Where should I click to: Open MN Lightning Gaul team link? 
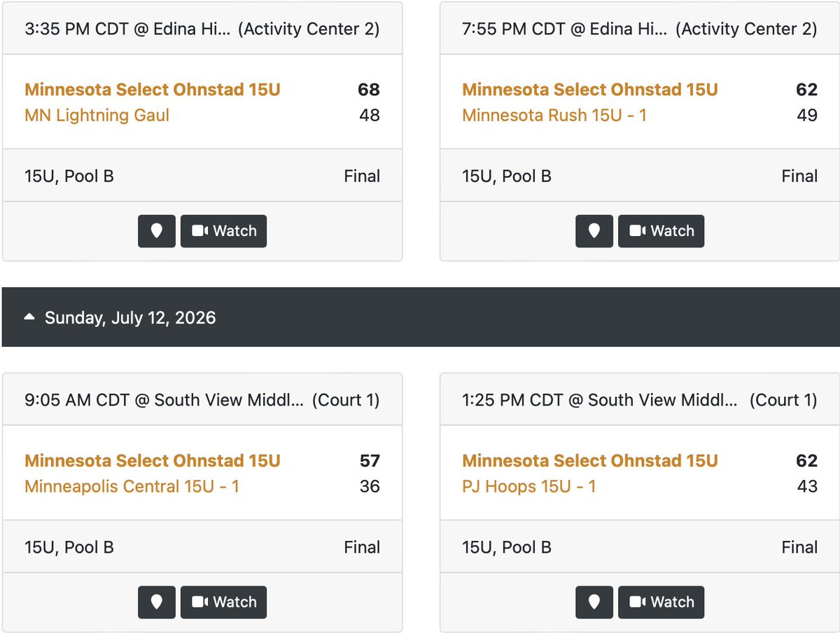click(x=97, y=115)
